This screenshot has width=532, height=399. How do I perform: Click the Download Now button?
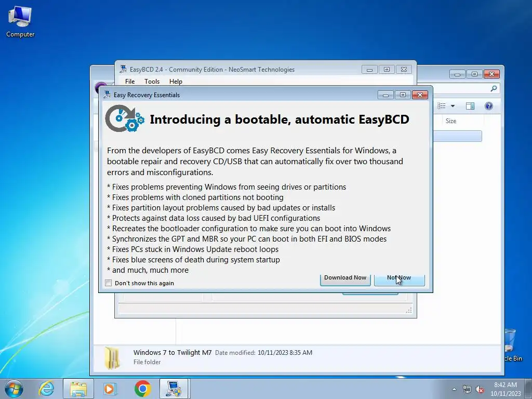coord(345,280)
